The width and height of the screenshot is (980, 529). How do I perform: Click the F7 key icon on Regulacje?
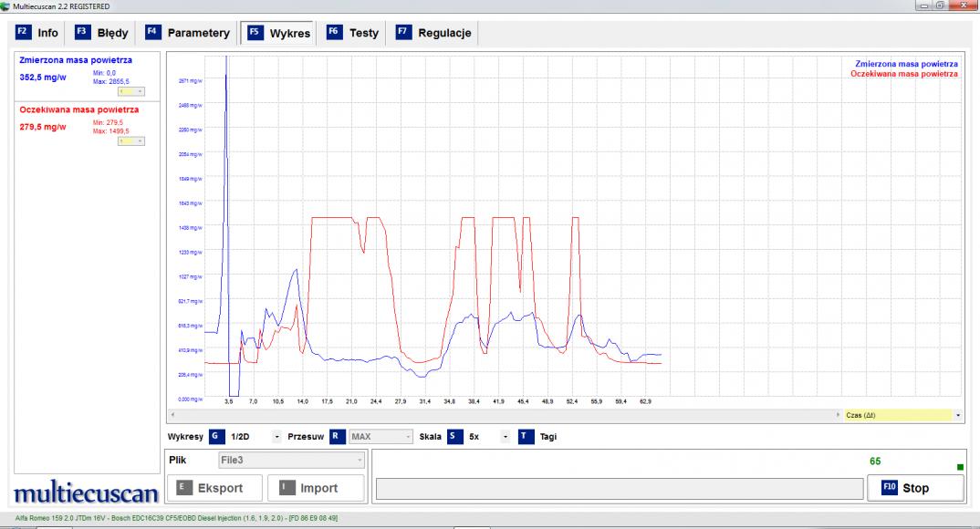(x=402, y=33)
